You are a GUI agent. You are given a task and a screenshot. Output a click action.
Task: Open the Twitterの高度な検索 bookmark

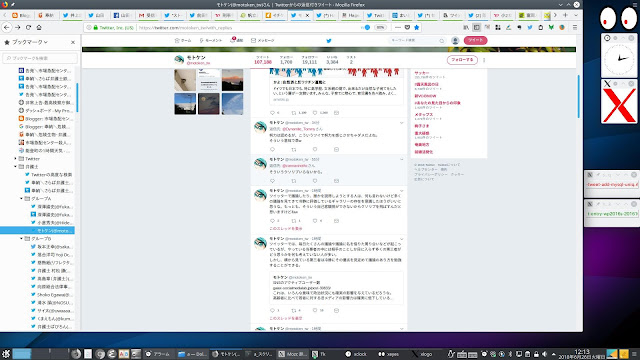49,175
